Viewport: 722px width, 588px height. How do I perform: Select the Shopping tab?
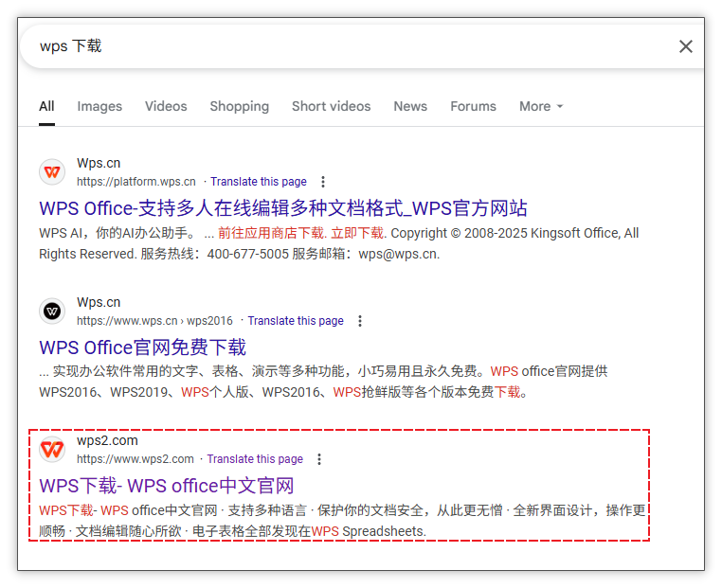[x=240, y=106]
